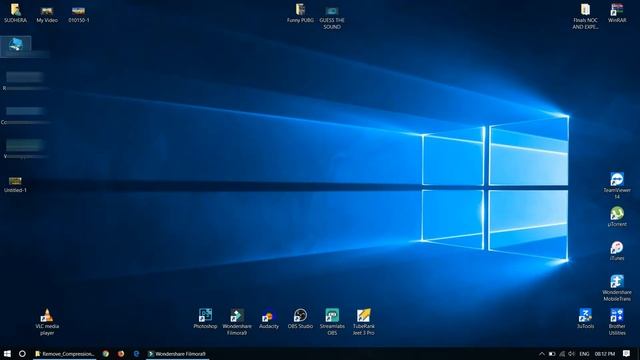Launch the Photoshop desktop shortcut
The width and height of the screenshot is (640, 360).
[205, 319]
